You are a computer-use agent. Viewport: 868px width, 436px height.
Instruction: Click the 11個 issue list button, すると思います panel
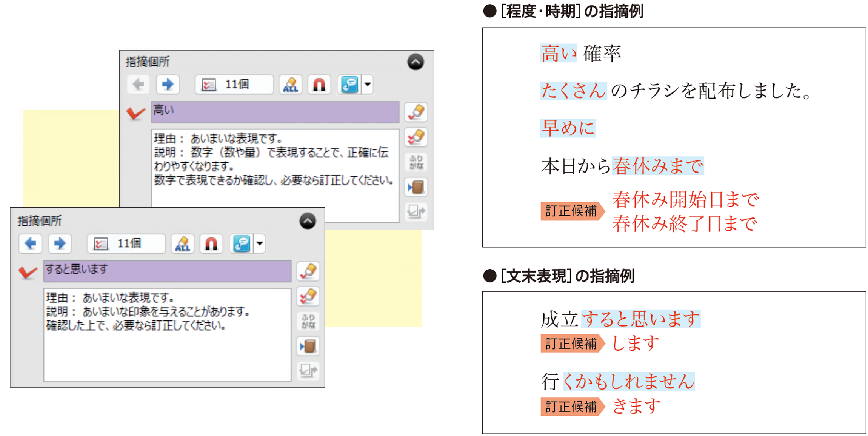pyautogui.click(x=126, y=243)
